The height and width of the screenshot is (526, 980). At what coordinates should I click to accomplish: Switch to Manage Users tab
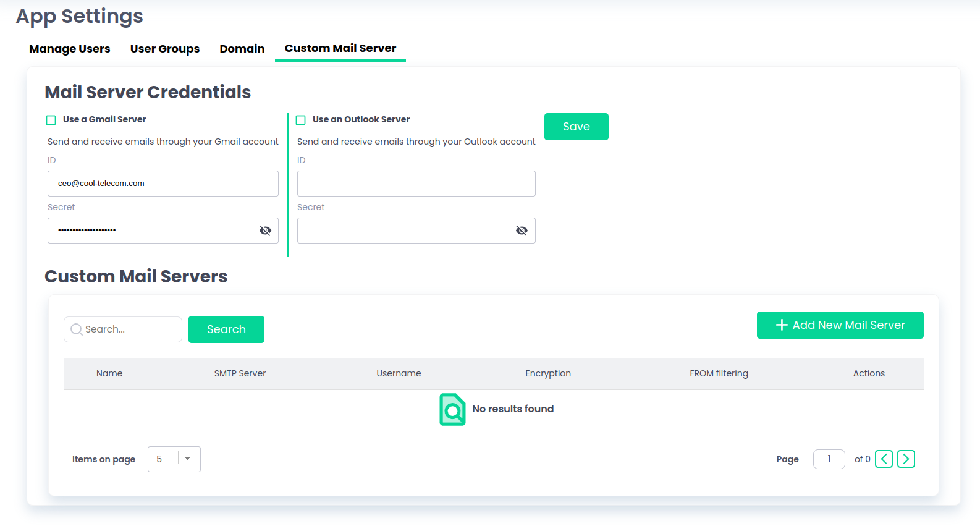click(70, 49)
